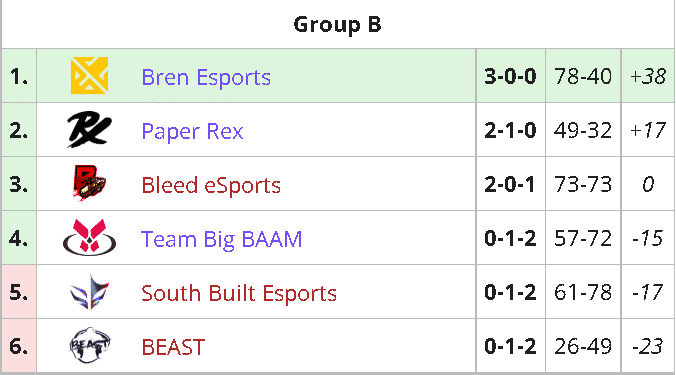The height and width of the screenshot is (375, 676).
Task: Open the Bleed eSports team link
Action: (211, 185)
